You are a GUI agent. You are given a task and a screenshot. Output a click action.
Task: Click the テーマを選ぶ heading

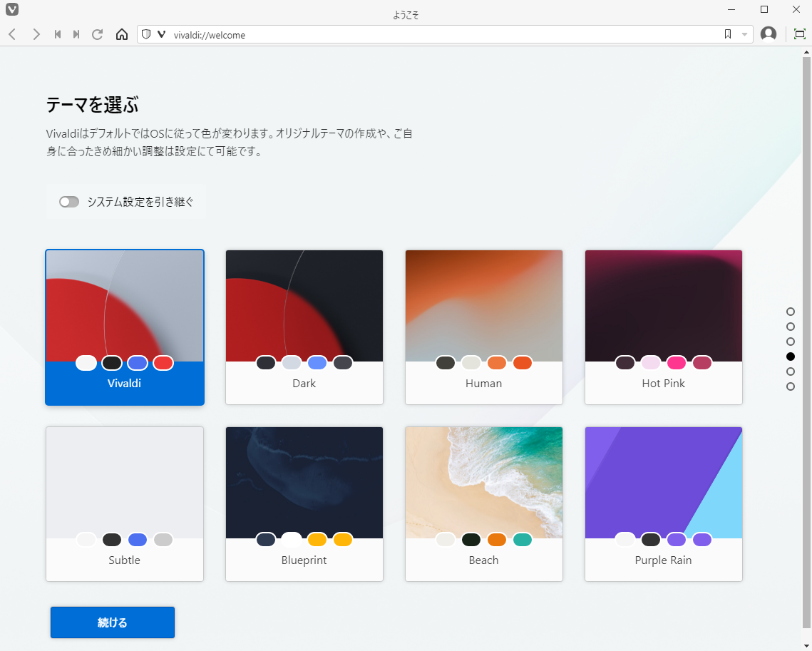click(93, 105)
